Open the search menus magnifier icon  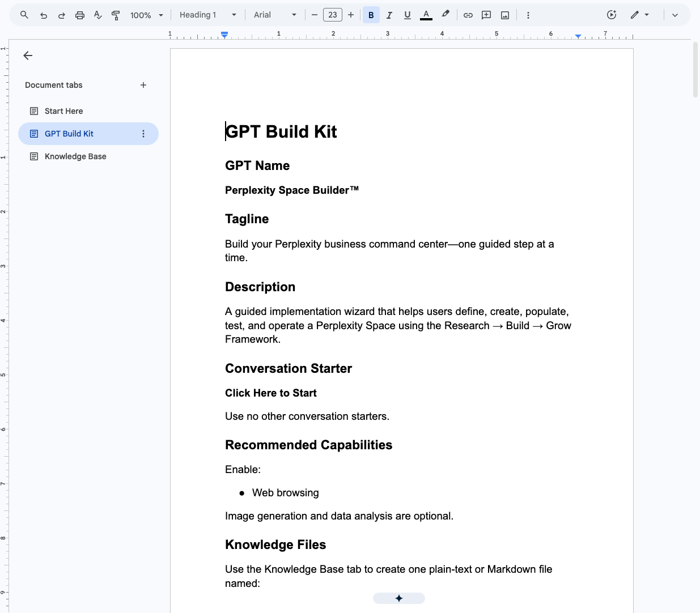click(24, 15)
